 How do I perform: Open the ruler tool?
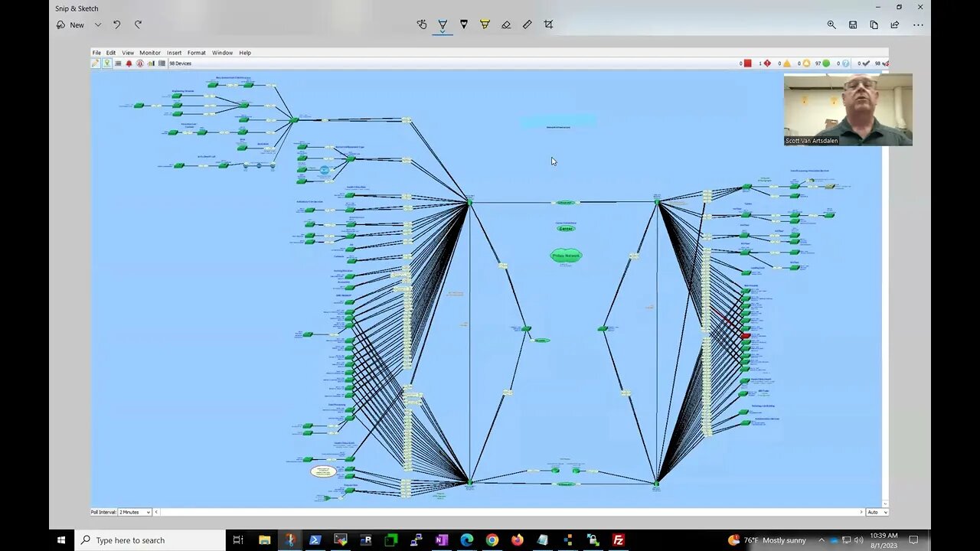528,24
